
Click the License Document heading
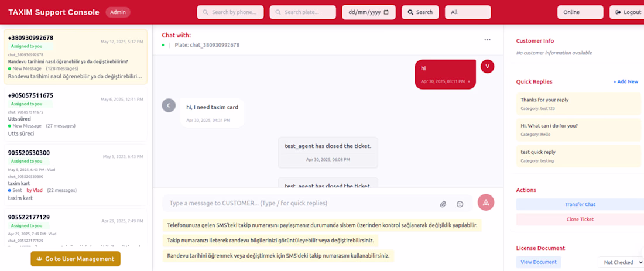[x=540, y=248]
